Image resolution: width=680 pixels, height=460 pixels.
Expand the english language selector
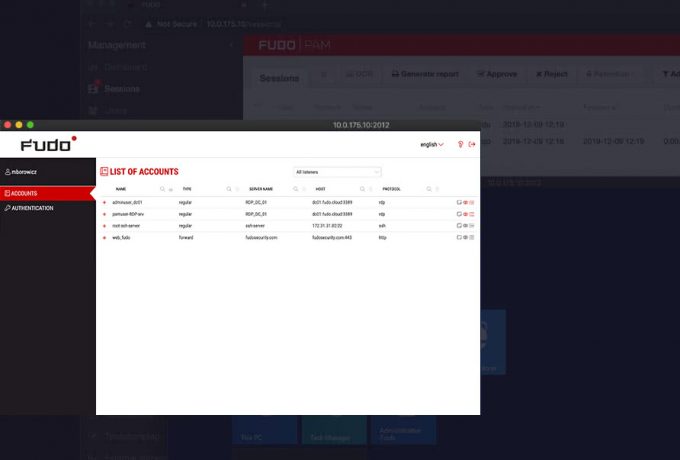click(432, 144)
